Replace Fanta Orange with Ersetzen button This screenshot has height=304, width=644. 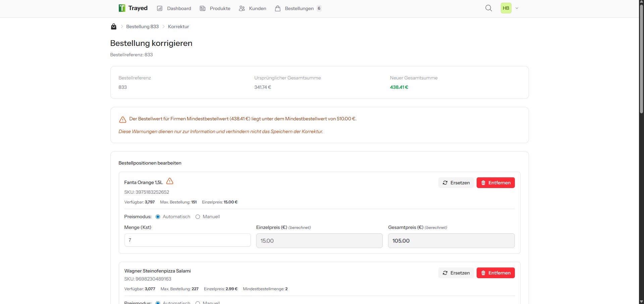(x=456, y=183)
